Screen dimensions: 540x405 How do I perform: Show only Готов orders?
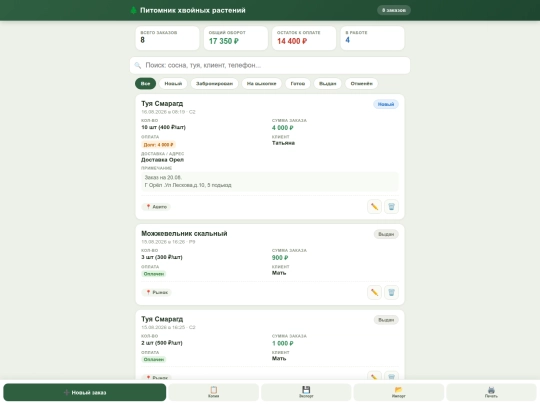point(298,84)
